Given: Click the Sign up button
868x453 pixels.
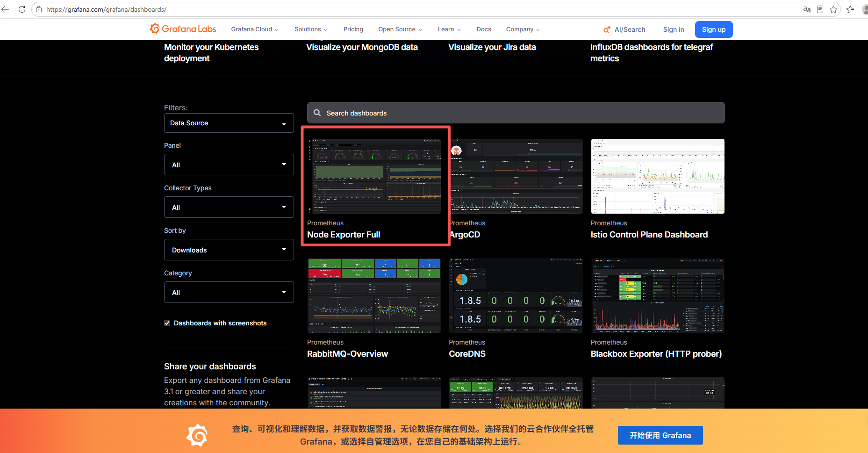Looking at the screenshot, I should [x=714, y=29].
